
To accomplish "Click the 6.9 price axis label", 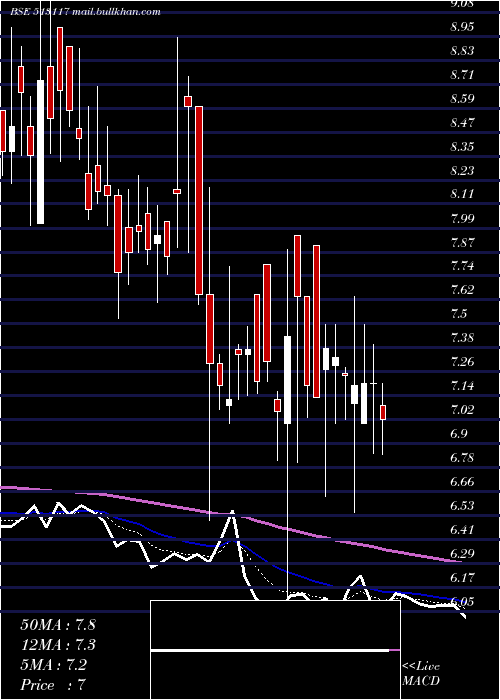I will tap(459, 434).
